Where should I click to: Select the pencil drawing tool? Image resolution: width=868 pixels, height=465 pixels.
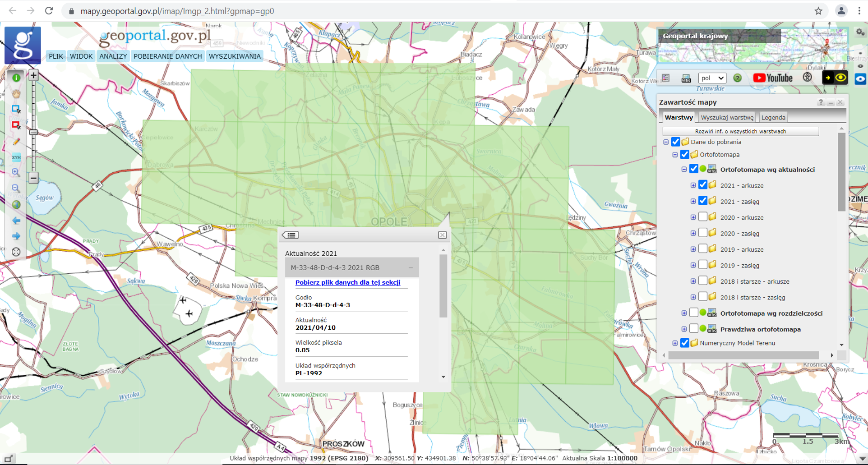16,142
